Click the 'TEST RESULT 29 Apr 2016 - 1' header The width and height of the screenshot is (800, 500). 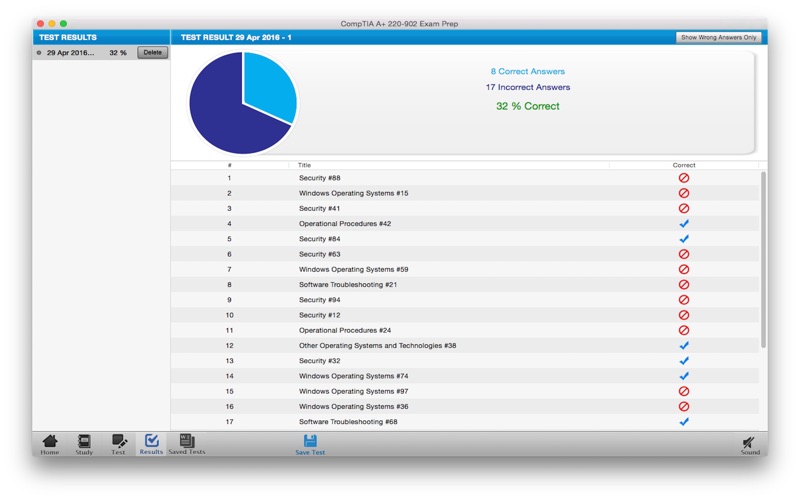click(236, 37)
